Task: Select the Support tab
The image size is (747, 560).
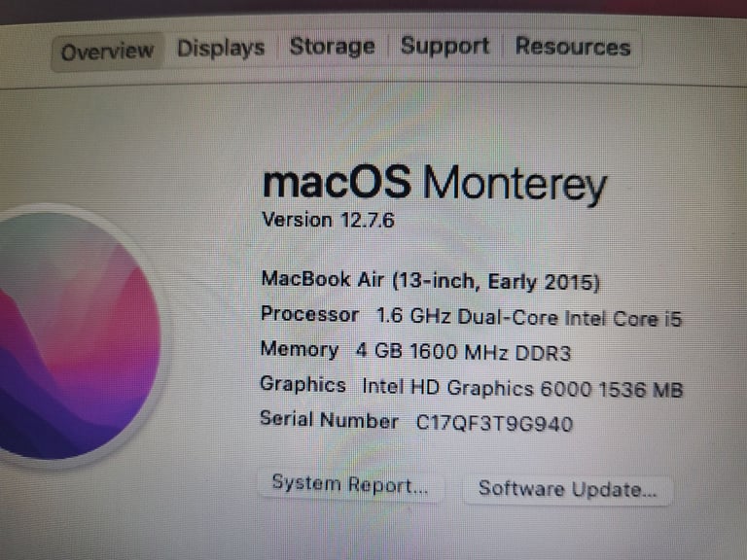Action: (445, 47)
